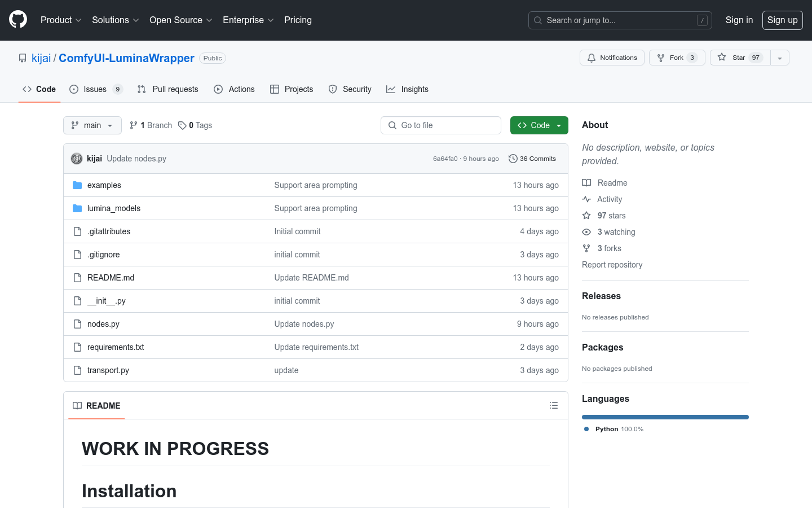Click the Sign up button
Image resolution: width=812 pixels, height=508 pixels.
(x=782, y=20)
